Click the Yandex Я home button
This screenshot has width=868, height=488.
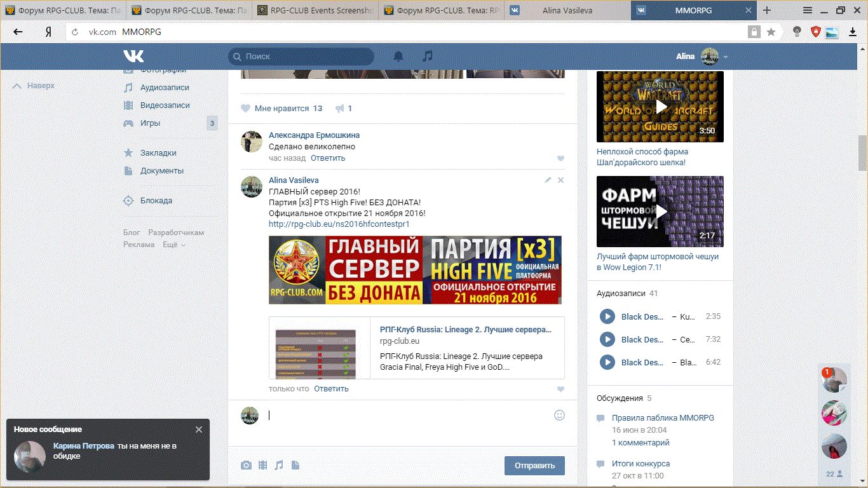(48, 32)
